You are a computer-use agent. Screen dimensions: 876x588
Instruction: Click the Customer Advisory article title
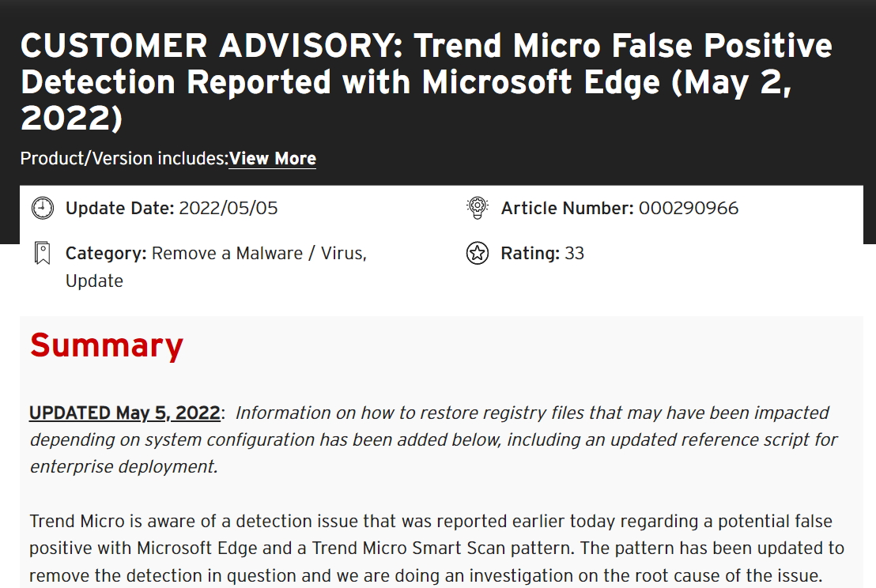426,82
